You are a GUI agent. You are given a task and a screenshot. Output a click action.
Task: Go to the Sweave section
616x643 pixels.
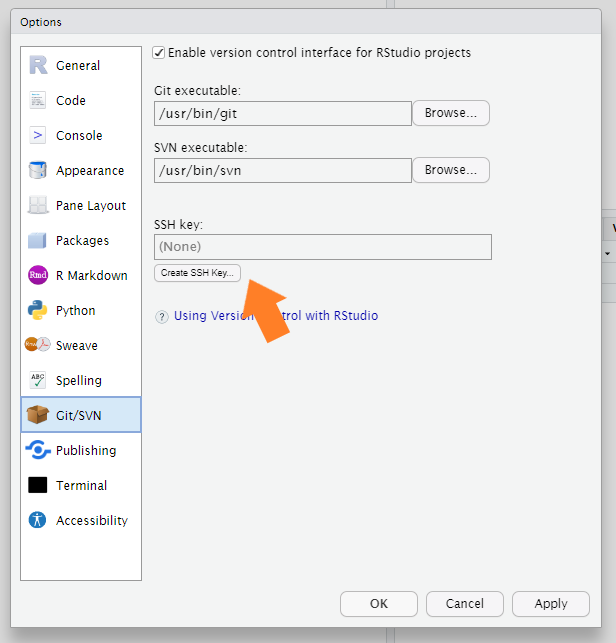[77, 345]
